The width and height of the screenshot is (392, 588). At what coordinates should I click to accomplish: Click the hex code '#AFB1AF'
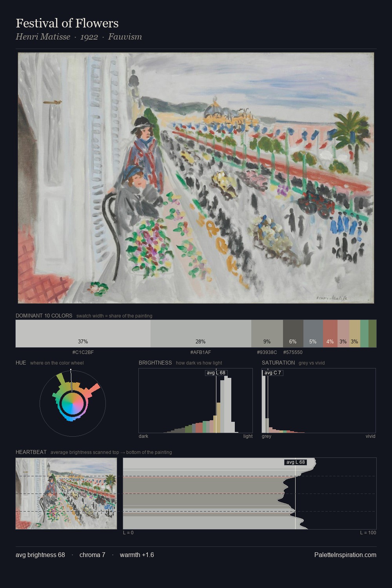[201, 352]
